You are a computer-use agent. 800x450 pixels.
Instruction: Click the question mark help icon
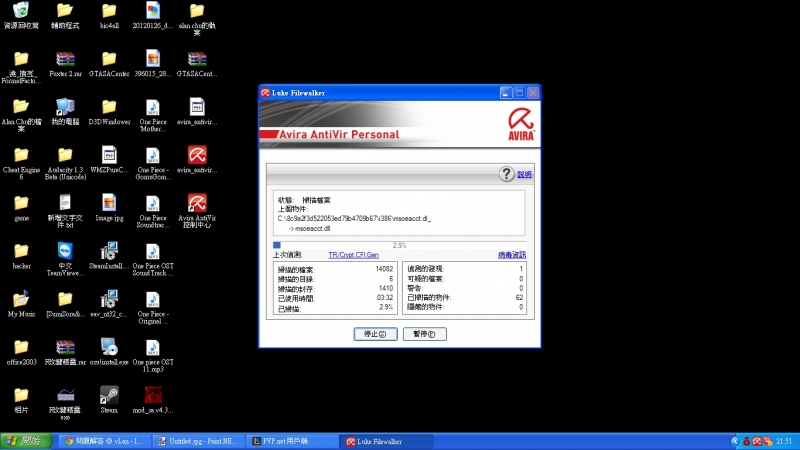point(507,174)
